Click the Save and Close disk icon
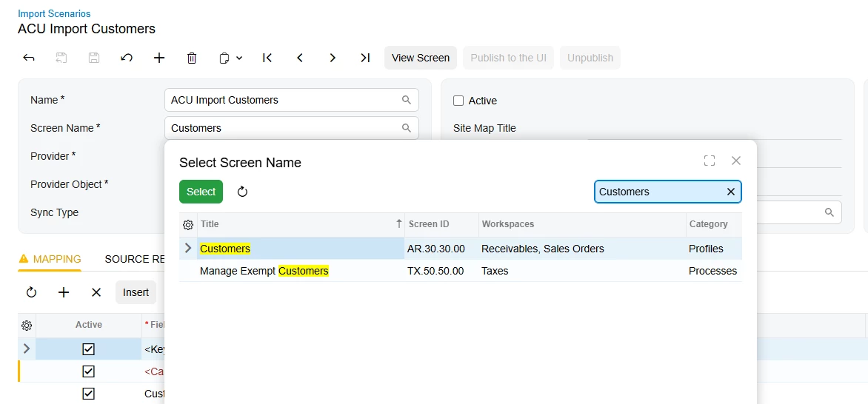The width and height of the screenshot is (868, 404). (x=61, y=58)
